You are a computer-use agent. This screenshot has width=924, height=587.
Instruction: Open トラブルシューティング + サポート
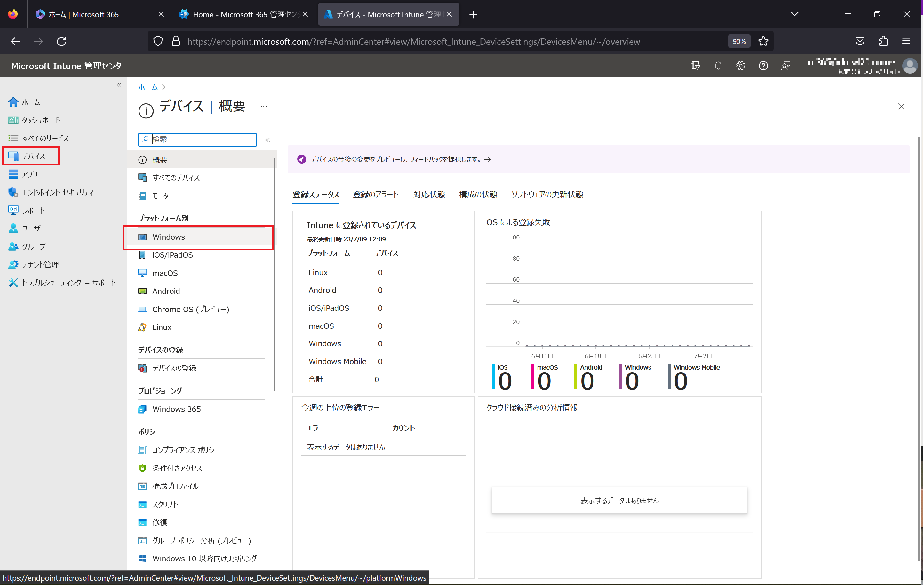62,283
